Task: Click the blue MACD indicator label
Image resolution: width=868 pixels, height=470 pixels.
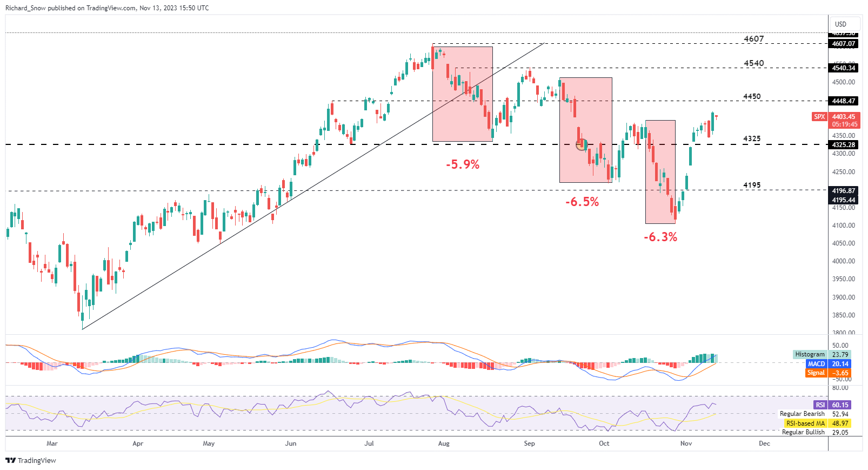Action: (816, 364)
